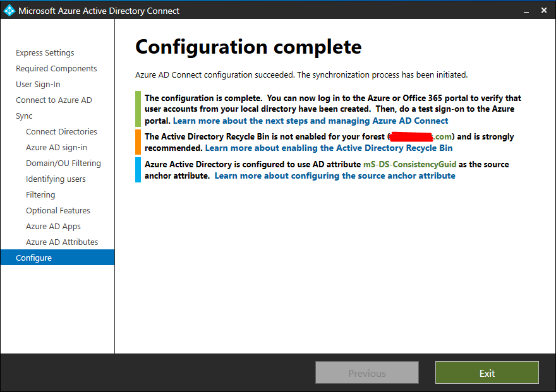Select the Filtering sub-step

tap(40, 195)
